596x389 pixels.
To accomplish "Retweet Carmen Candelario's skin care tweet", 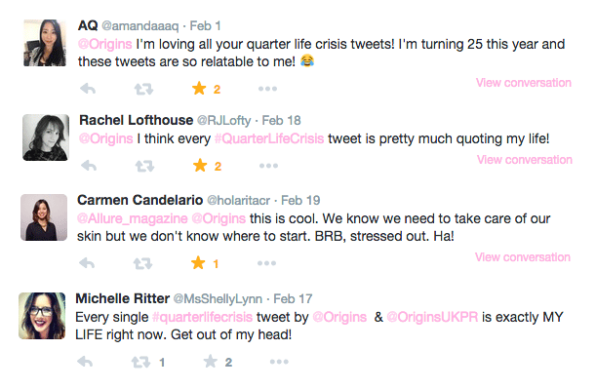I will tap(143, 263).
